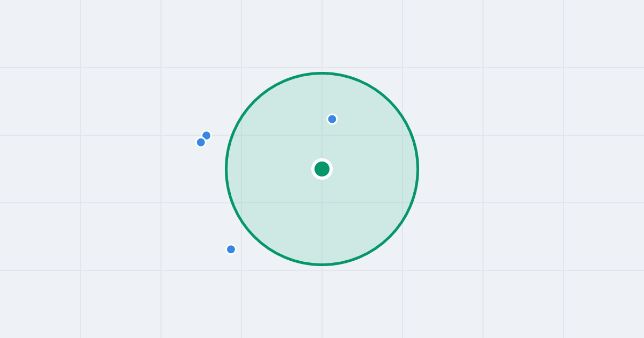Click the topmost point of the green circle outline

pos(322,73)
